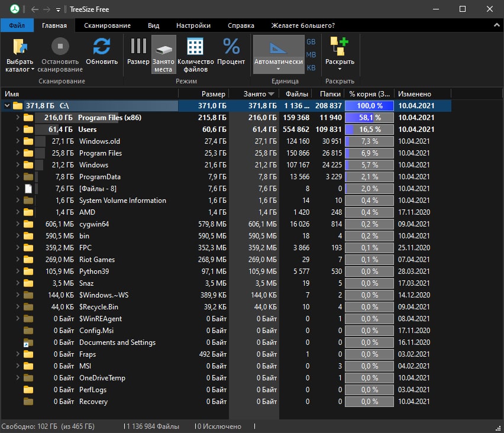Click the folder icon of FPC
This screenshot has width=504, height=433.
28,247
